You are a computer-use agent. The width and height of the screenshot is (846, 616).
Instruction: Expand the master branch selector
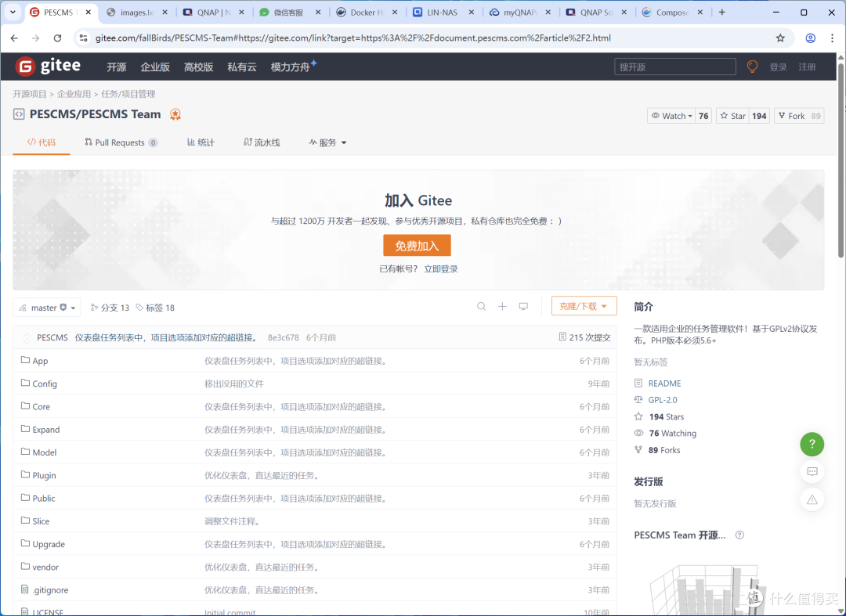47,308
